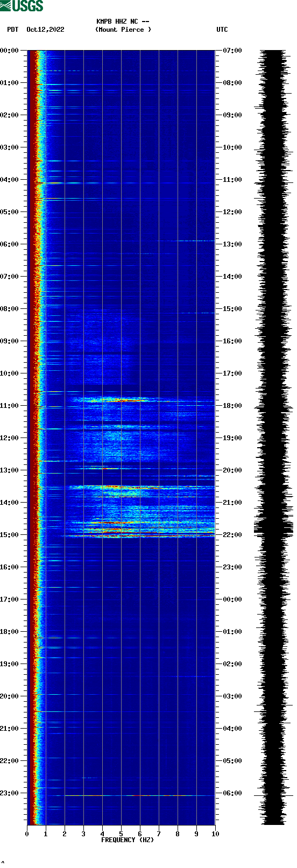Image resolution: width=297 pixels, height=868 pixels.
Task: Click the 07:00 UTC axis label
Action: (x=232, y=51)
